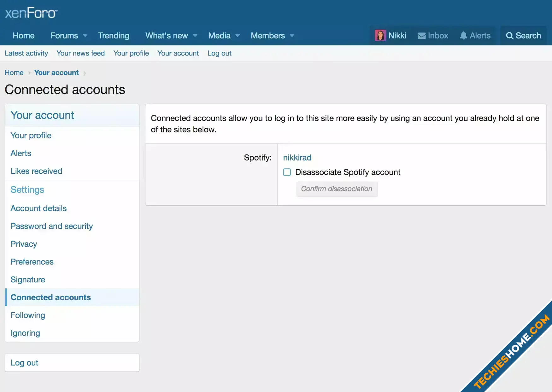Click the Alerts bell icon

[x=463, y=36]
